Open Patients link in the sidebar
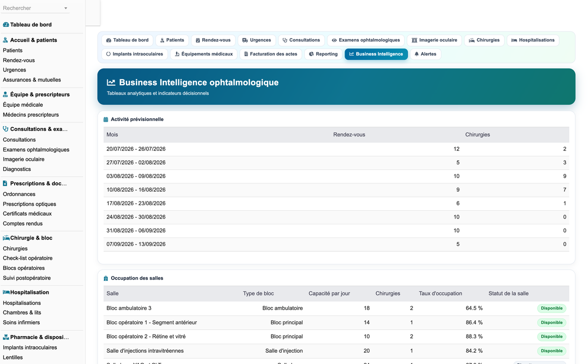Screen dimensions: 588x364 [x=13, y=50]
